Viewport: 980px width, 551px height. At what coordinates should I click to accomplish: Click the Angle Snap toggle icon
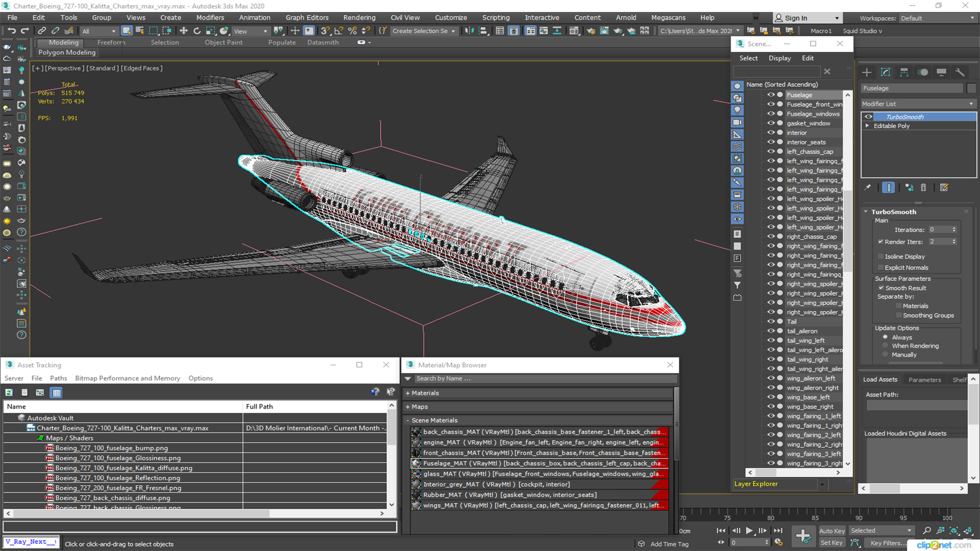(338, 31)
